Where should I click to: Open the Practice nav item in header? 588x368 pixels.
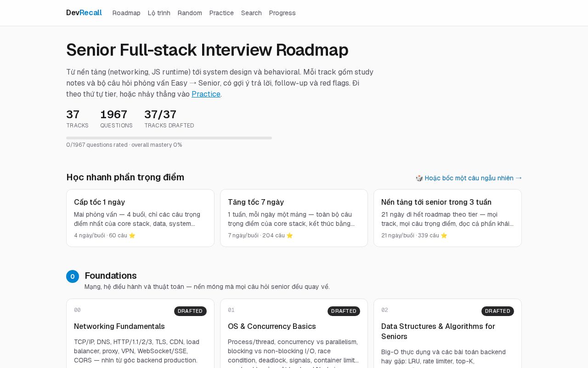(x=221, y=13)
